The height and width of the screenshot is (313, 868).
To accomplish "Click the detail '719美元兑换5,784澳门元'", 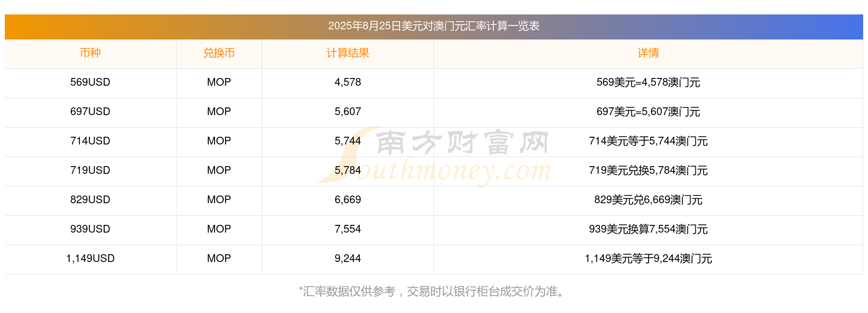I will click(x=648, y=170).
